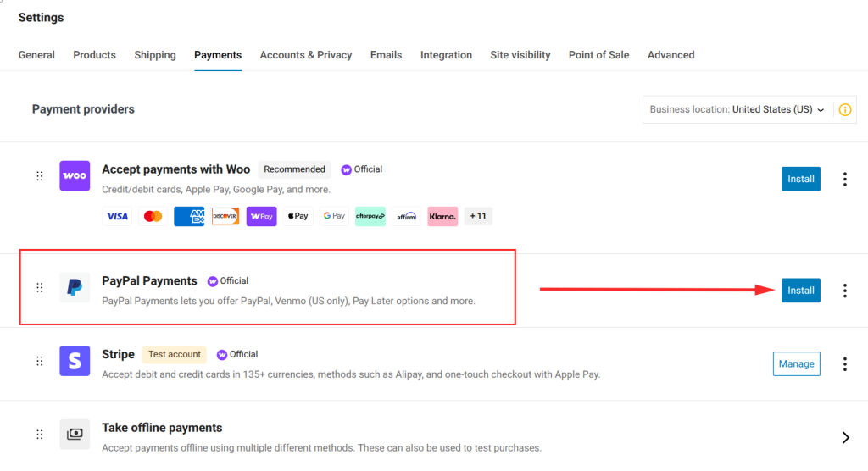Viewport: 868px width, 471px height.
Task: Open more options menu for Stripe
Action: [x=845, y=363]
